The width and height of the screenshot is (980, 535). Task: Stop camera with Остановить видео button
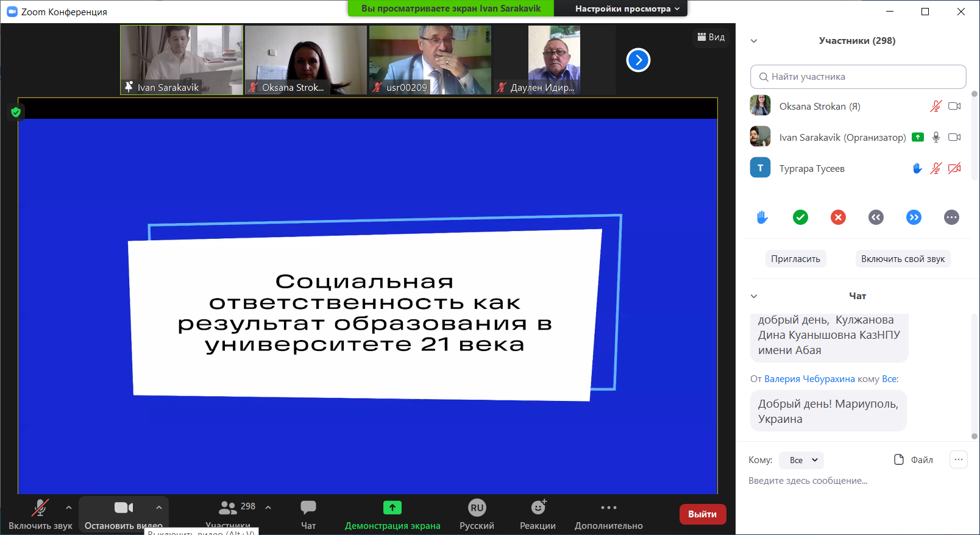point(124,514)
